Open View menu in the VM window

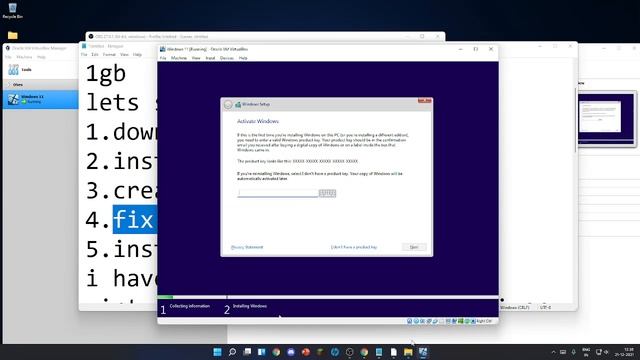[196, 58]
